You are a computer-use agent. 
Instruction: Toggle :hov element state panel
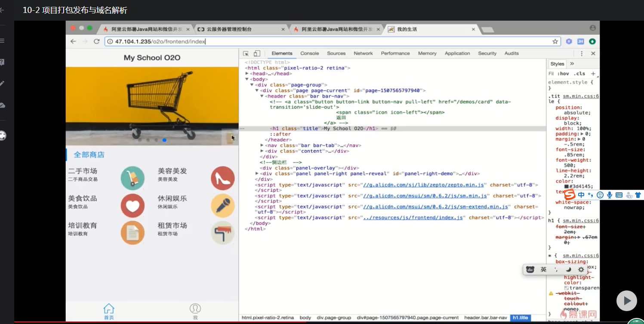pyautogui.click(x=563, y=74)
